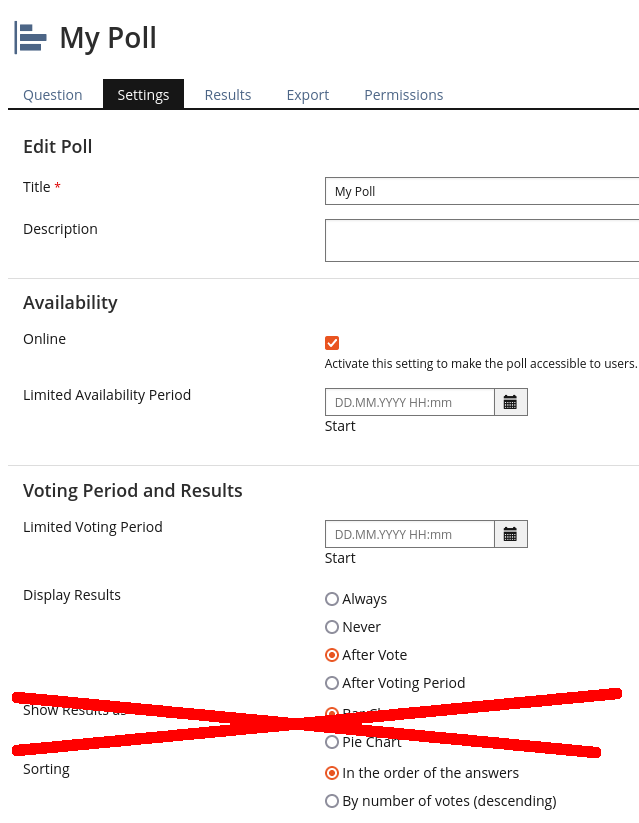Toggle the Online checkbox
Screen dimensions: 639x823
[x=332, y=343]
